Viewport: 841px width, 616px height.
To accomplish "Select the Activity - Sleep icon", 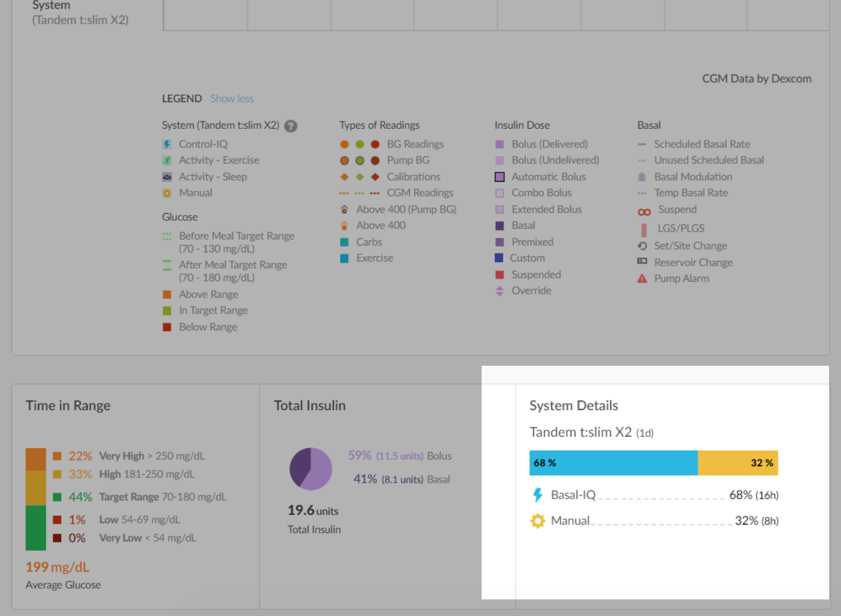I will click(167, 177).
